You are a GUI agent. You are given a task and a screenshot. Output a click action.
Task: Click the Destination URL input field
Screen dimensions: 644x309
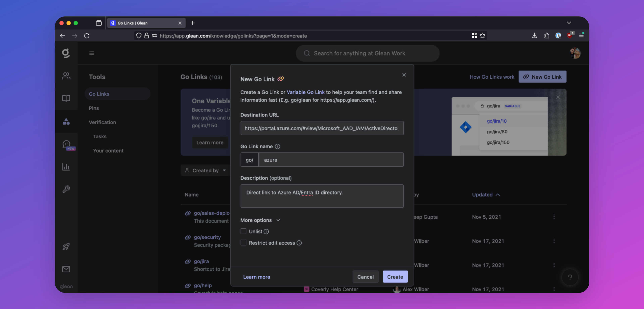[322, 128]
